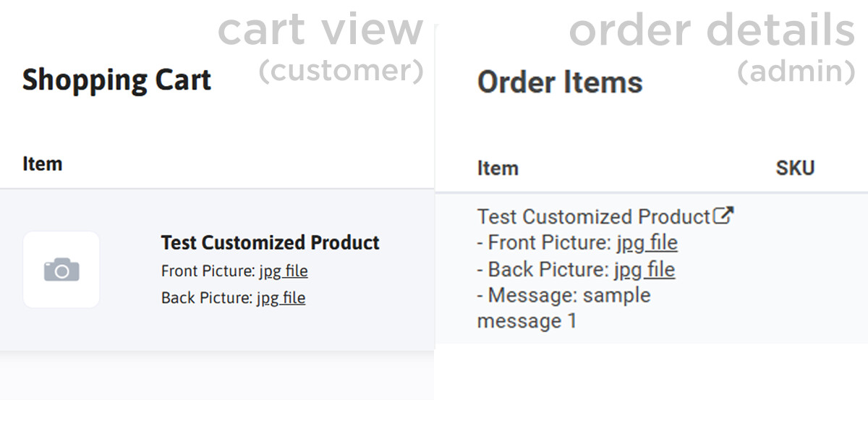868x434 pixels.
Task: Click the Shopping Cart heading
Action: [116, 80]
